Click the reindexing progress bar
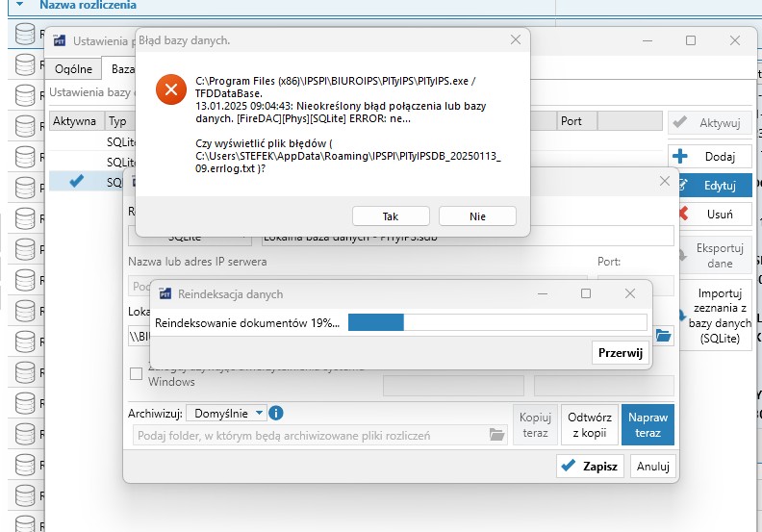Image resolution: width=762 pixels, height=532 pixels. [496, 323]
